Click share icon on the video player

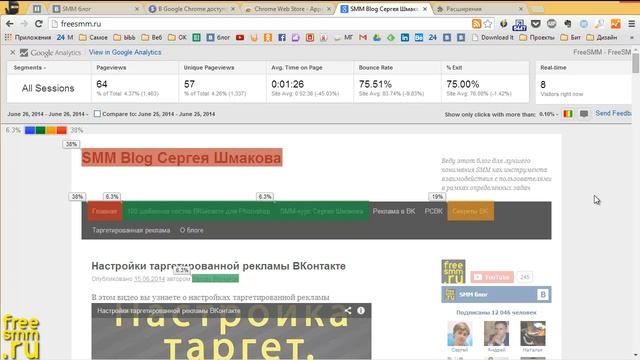coord(348,311)
